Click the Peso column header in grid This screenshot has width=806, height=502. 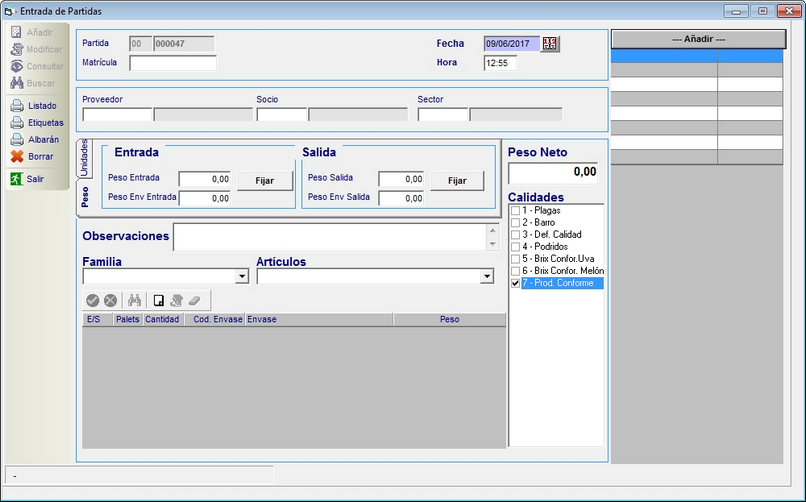pyautogui.click(x=449, y=320)
